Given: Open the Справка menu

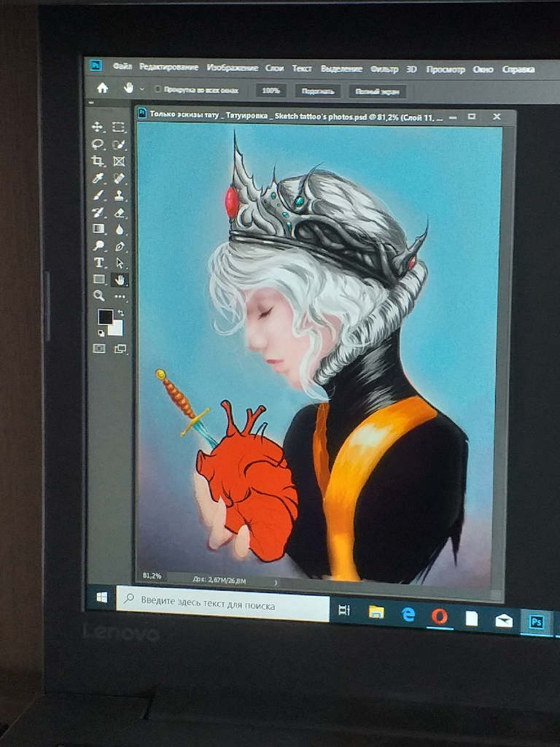Looking at the screenshot, I should pyautogui.click(x=518, y=69).
